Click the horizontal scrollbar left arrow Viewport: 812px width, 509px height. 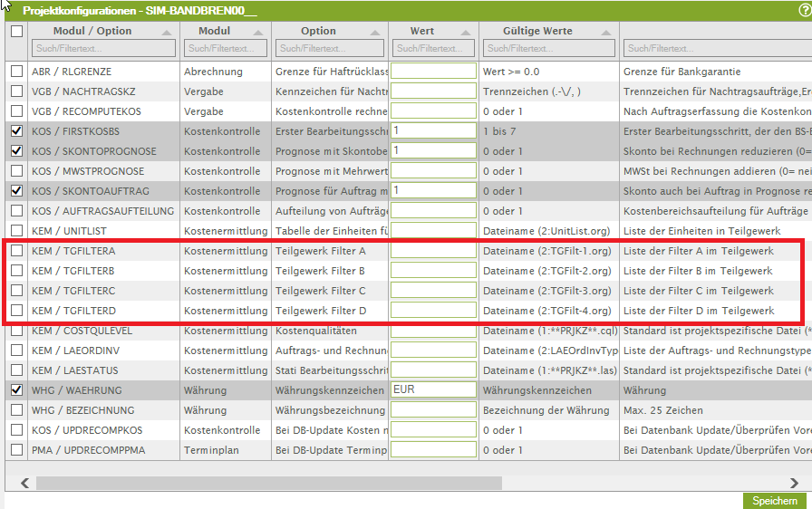click(24, 483)
